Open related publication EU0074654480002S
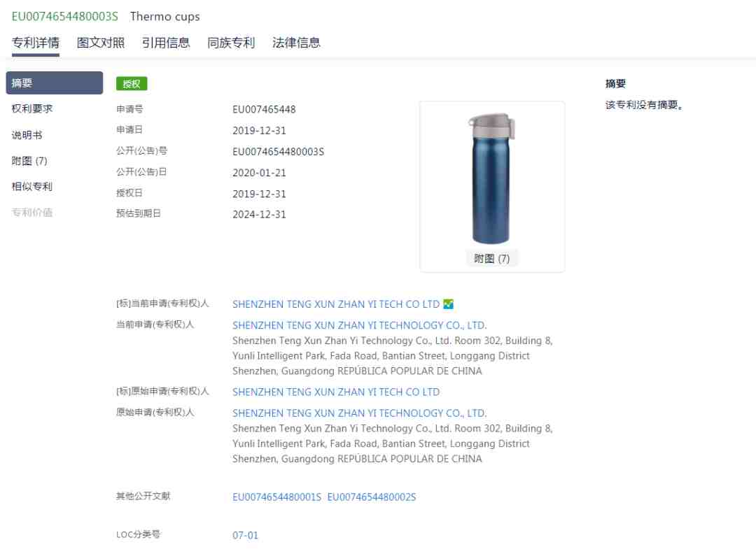Image resolution: width=756 pixels, height=556 pixels. click(x=372, y=497)
